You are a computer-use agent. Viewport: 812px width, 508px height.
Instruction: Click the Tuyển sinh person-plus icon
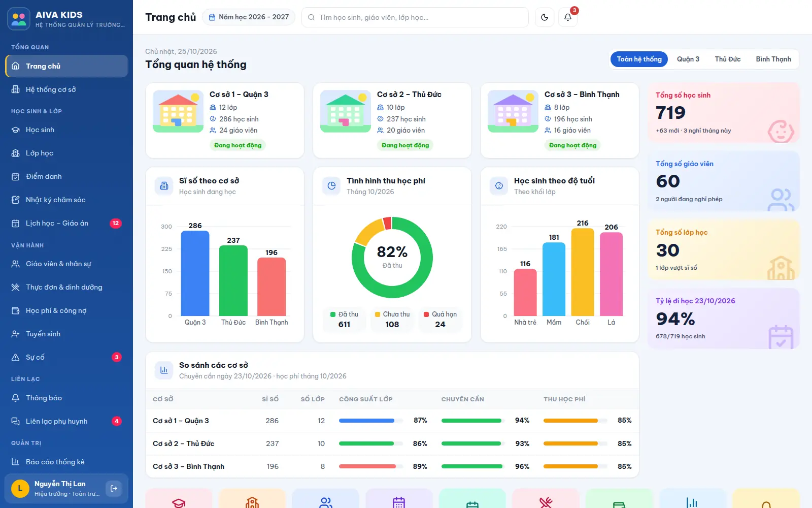[x=16, y=334]
